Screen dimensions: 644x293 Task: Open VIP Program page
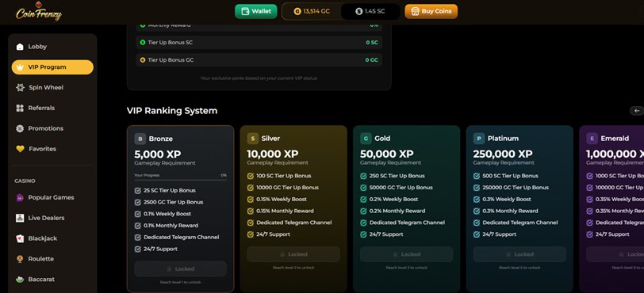click(x=52, y=67)
